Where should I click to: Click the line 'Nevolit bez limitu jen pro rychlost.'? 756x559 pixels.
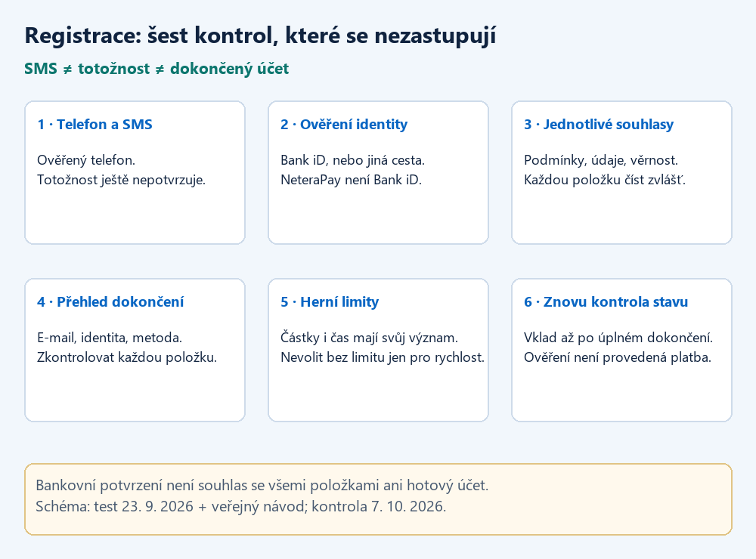[383, 357]
